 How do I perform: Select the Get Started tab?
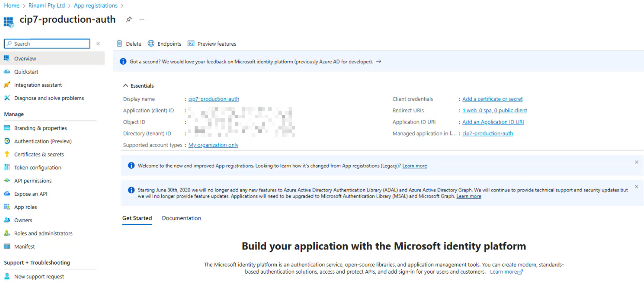(x=137, y=218)
